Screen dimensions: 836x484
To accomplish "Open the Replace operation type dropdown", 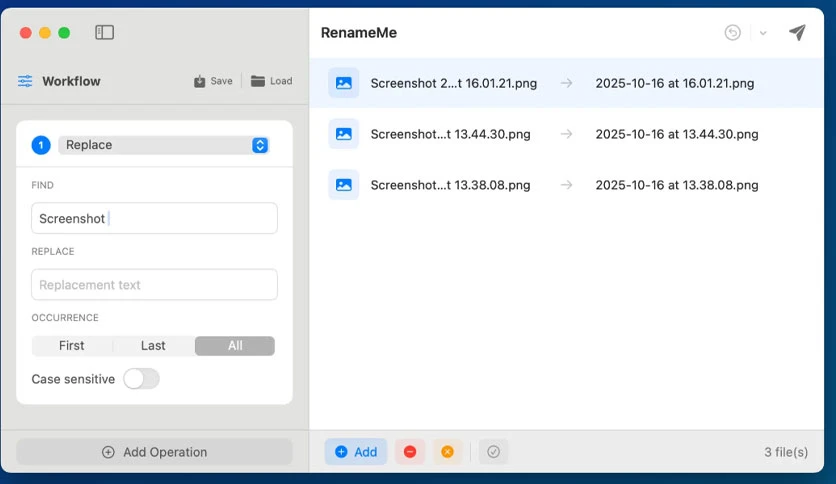I will pos(164,145).
